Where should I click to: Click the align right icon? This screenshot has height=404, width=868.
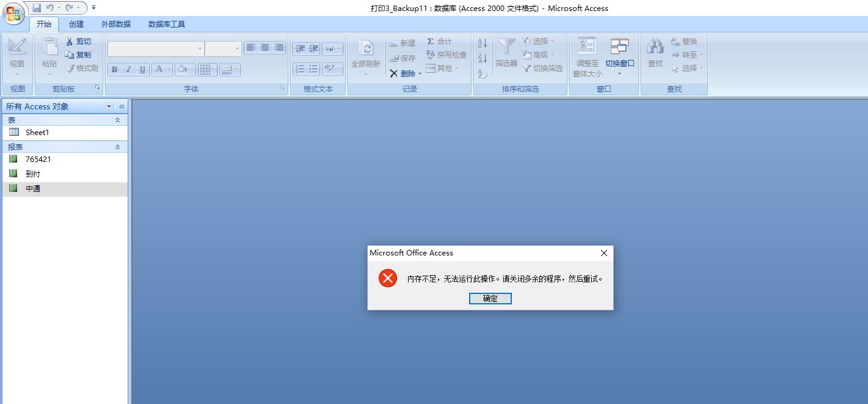point(279,48)
